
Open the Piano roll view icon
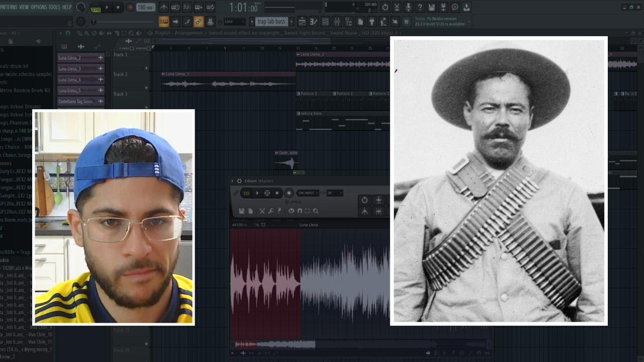[313, 22]
